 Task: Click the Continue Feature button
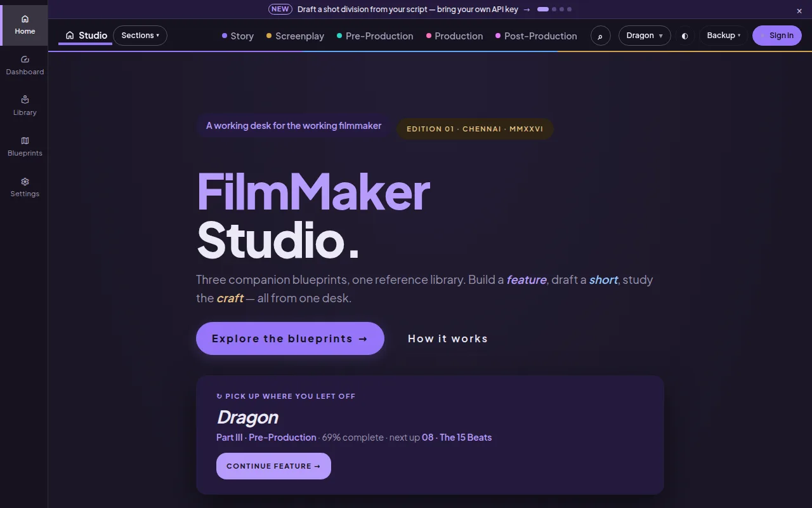[x=273, y=466]
